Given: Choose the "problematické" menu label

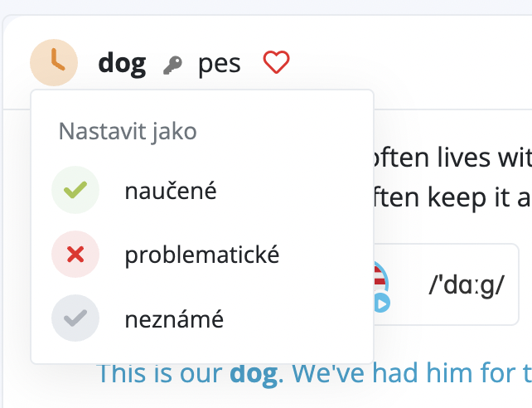Looking at the screenshot, I should pyautogui.click(x=202, y=255).
